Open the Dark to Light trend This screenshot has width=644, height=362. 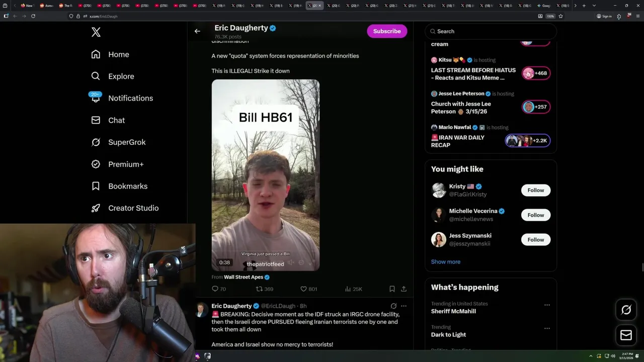point(448,335)
